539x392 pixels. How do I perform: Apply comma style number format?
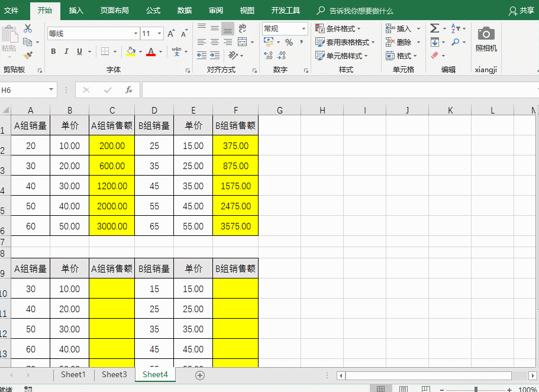[x=302, y=42]
